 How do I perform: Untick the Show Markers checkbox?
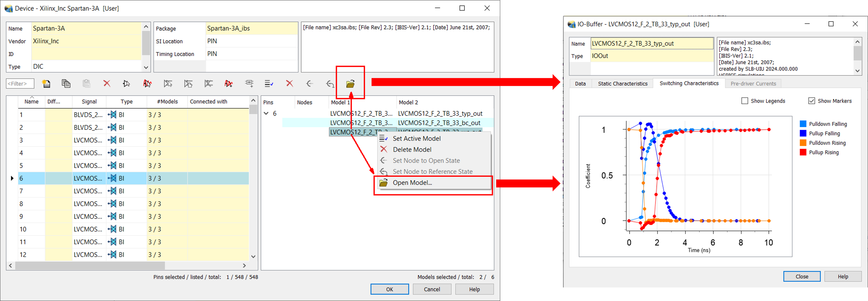click(x=811, y=101)
